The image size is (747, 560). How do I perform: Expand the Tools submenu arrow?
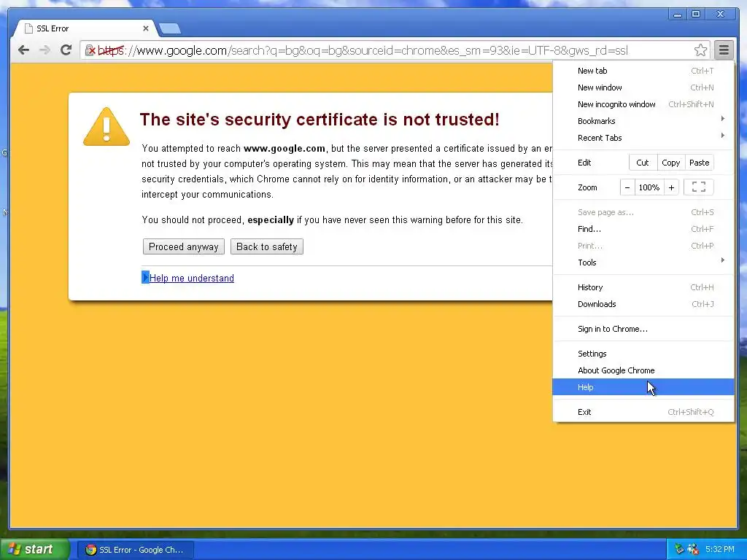point(723,260)
